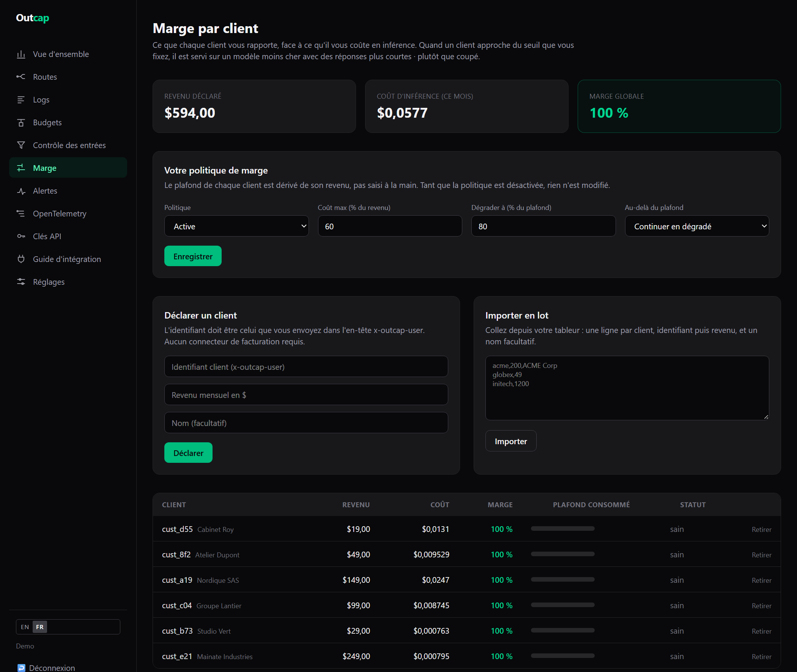Click the Vue d'ensemble bar chart icon
This screenshot has width=797, height=672.
pyautogui.click(x=21, y=54)
